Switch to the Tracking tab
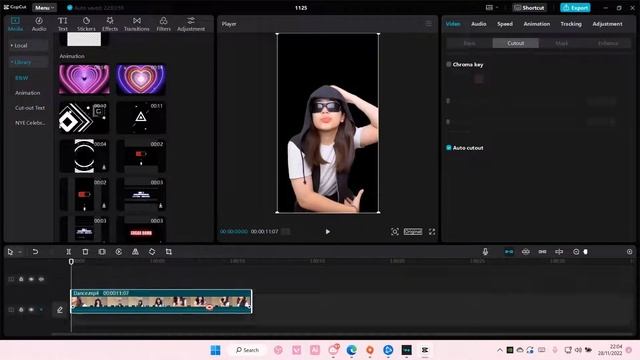Viewport: 640px width, 360px height. click(571, 24)
